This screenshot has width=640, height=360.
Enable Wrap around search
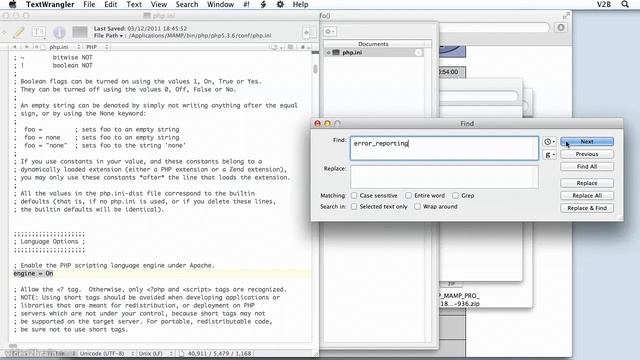click(418, 207)
